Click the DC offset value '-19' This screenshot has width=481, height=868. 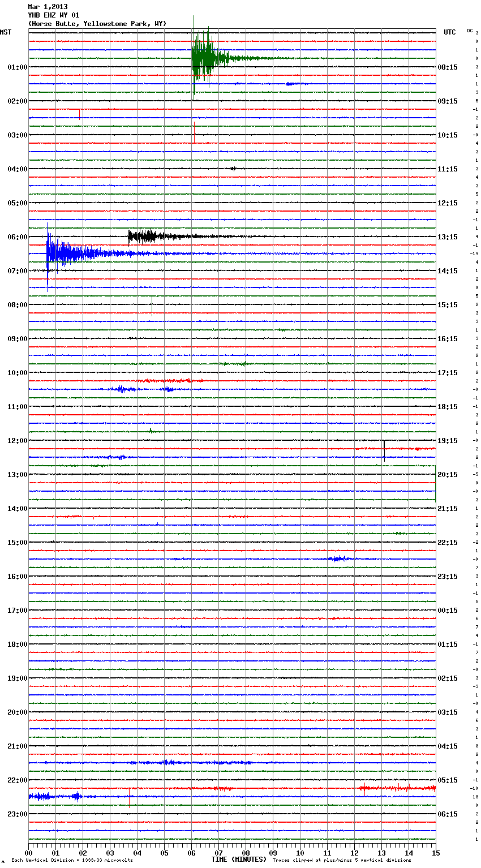474,254
